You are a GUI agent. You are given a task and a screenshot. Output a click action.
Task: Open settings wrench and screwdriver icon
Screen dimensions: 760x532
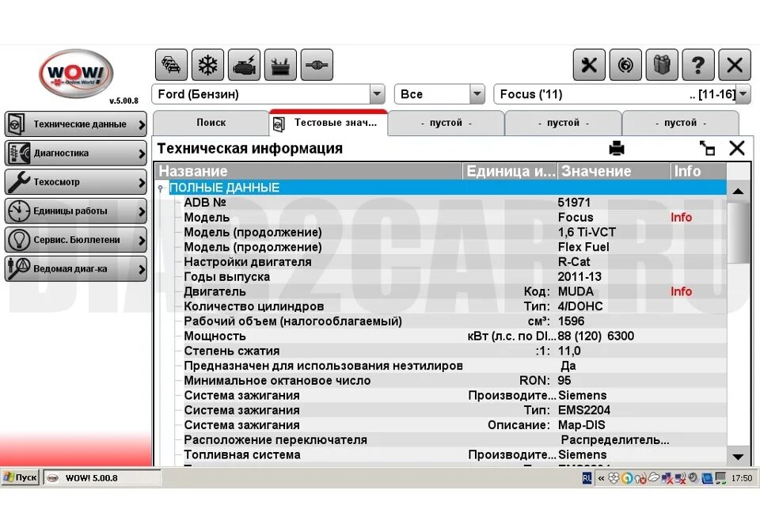[x=589, y=65]
